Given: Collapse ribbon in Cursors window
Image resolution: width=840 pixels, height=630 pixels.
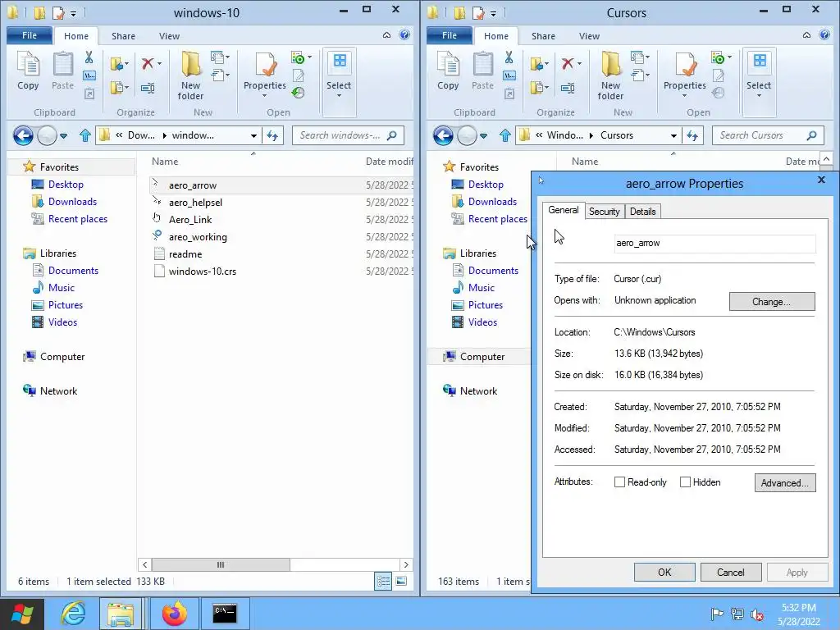Looking at the screenshot, I should point(807,35).
